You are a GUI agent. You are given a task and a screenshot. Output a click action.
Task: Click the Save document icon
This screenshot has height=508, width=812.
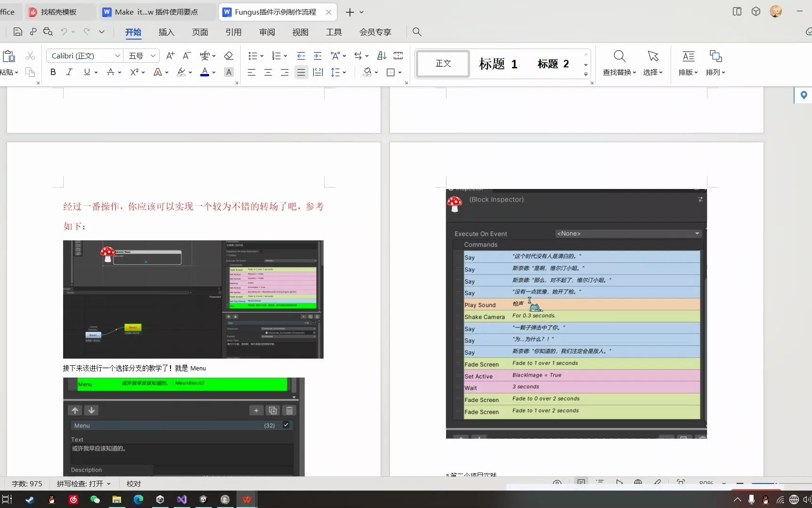pyautogui.click(x=18, y=32)
